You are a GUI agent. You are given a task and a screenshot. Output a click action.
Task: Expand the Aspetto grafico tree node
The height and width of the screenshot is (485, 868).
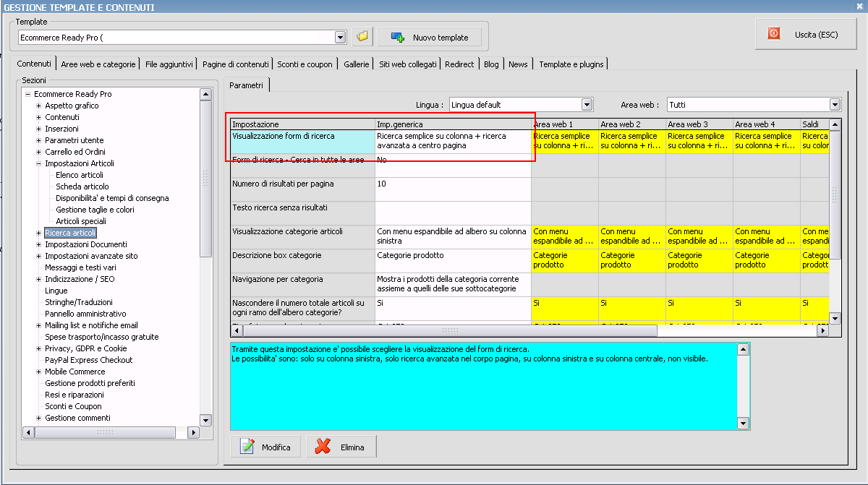tap(38, 106)
